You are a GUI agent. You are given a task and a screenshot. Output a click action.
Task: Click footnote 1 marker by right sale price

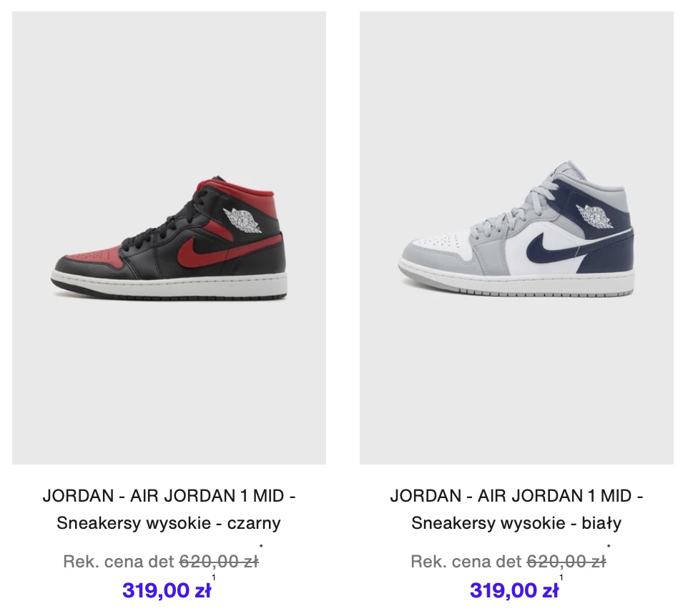561,577
